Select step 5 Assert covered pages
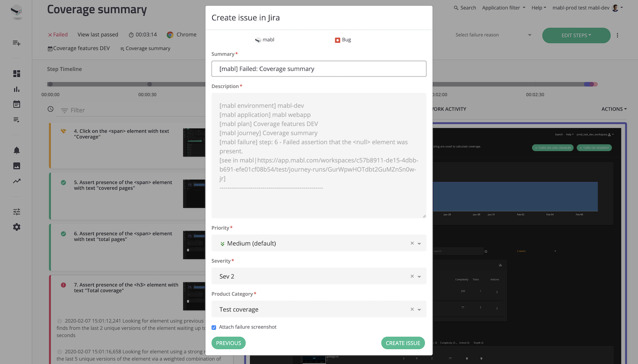Screen dimensions: 638x364 click(x=123, y=185)
